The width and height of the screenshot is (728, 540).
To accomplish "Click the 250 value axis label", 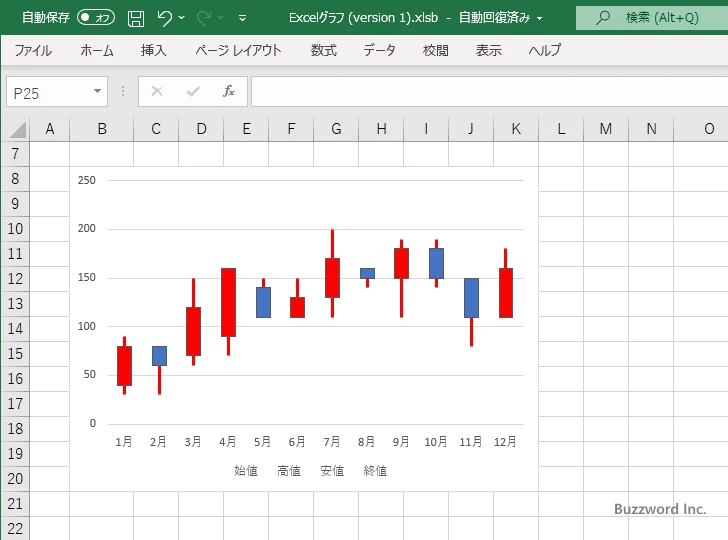I will 86,180.
